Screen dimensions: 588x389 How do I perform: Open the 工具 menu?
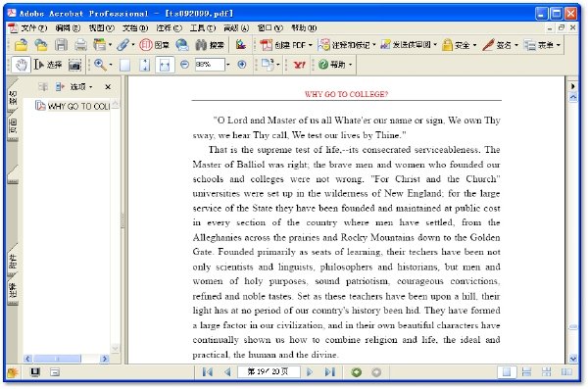(x=203, y=28)
